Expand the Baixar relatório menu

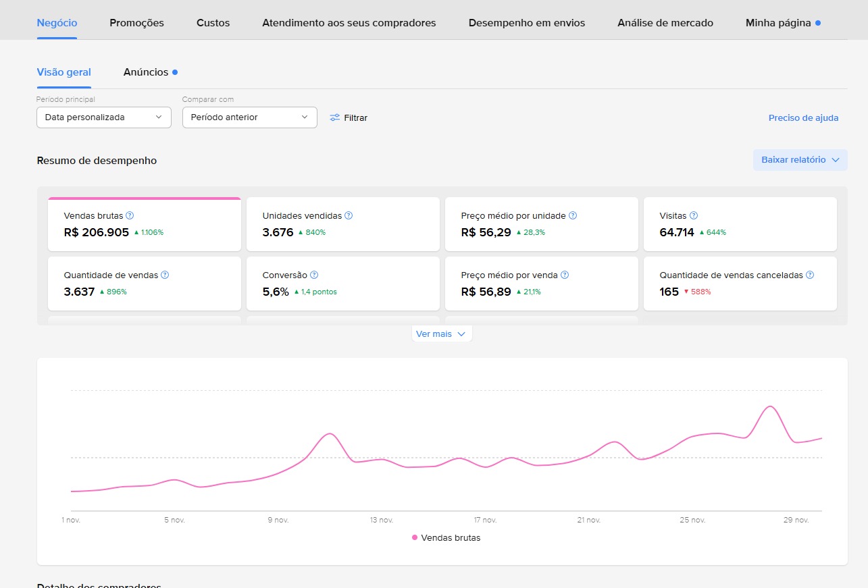[800, 160]
